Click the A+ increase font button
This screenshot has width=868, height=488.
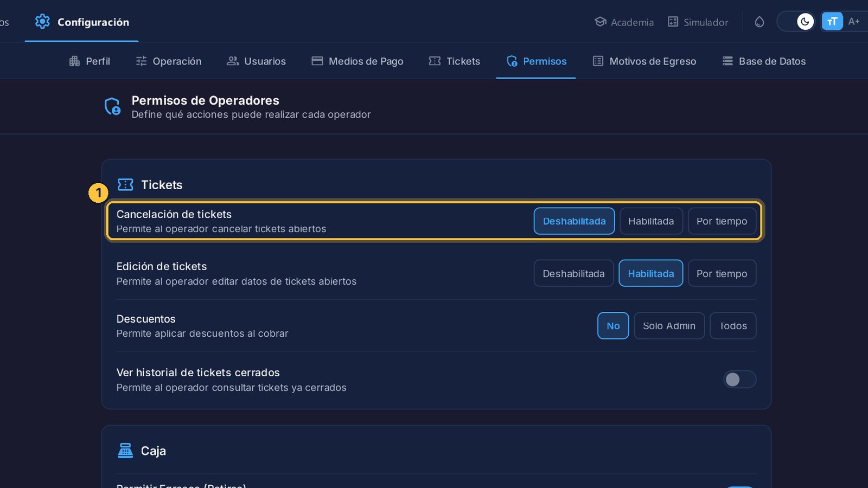pos(854,22)
